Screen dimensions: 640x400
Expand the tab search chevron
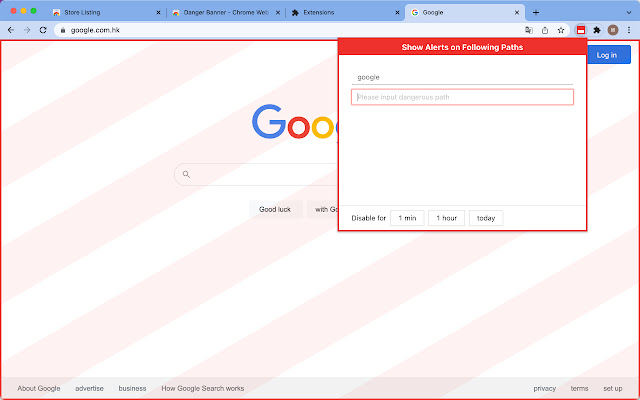coord(629,13)
